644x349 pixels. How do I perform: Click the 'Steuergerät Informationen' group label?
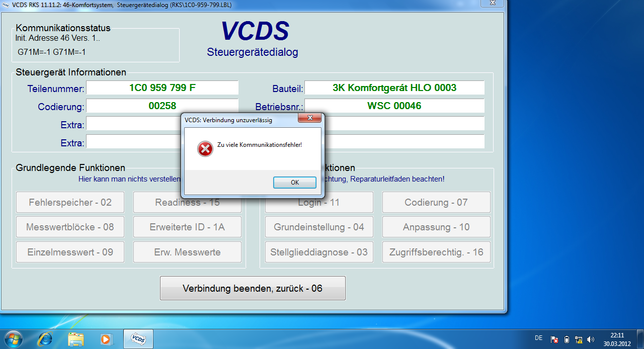[71, 72]
